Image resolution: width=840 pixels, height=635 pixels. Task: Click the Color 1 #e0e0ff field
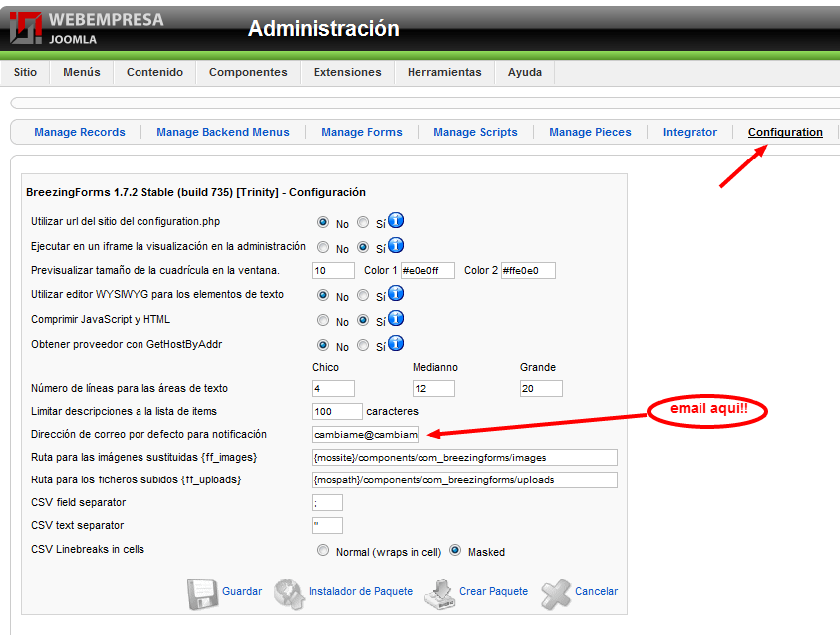428,270
